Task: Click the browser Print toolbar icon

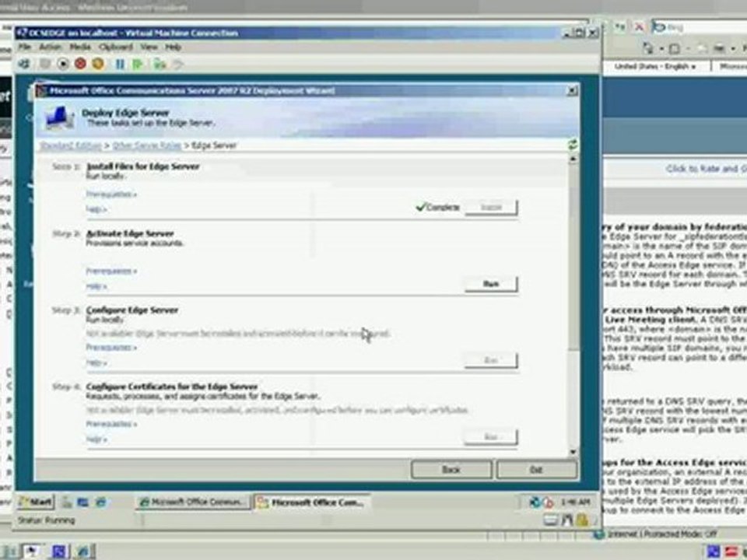Action: [x=719, y=48]
